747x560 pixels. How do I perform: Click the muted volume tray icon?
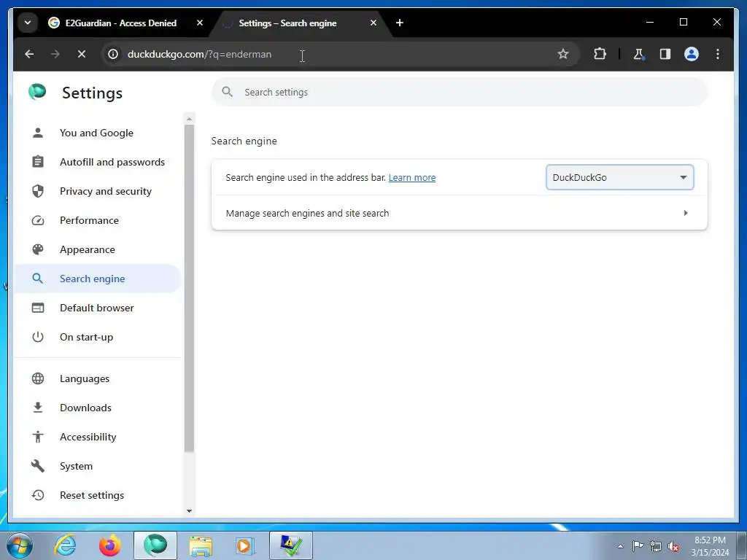click(673, 547)
